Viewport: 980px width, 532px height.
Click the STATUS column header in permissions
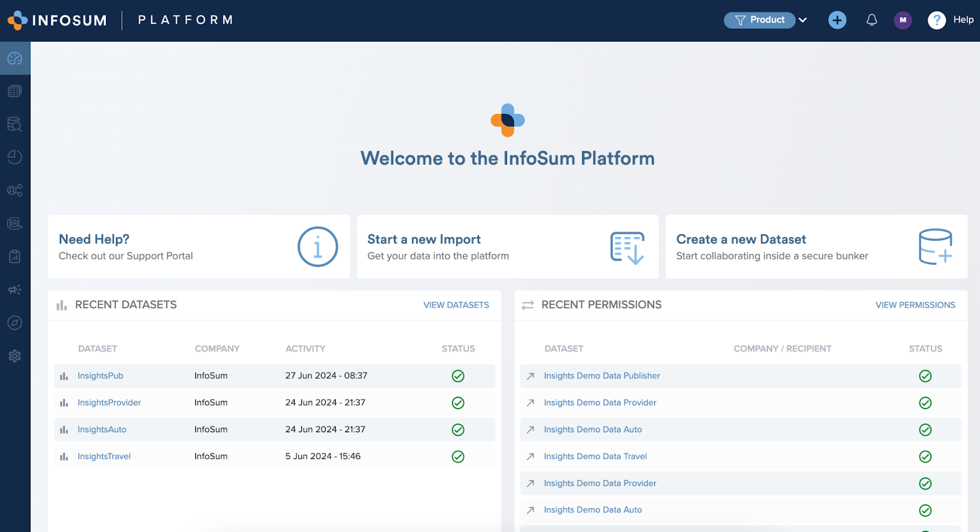(925, 349)
